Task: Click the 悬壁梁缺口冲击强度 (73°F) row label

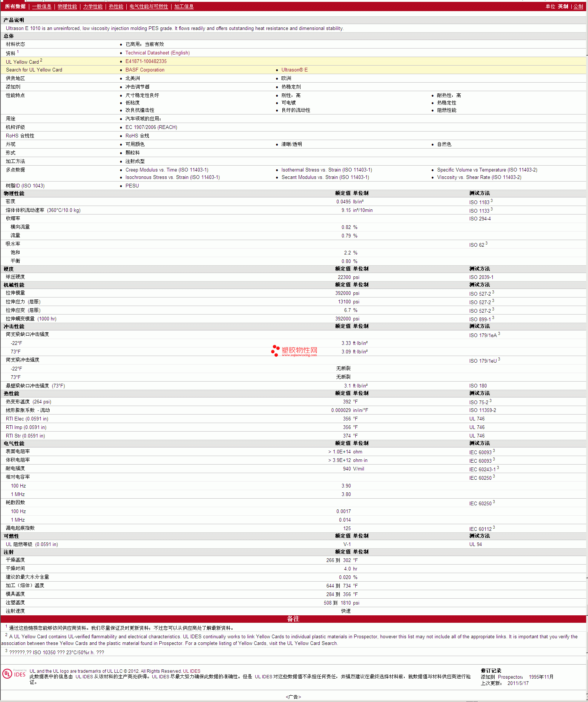Action: [35, 386]
